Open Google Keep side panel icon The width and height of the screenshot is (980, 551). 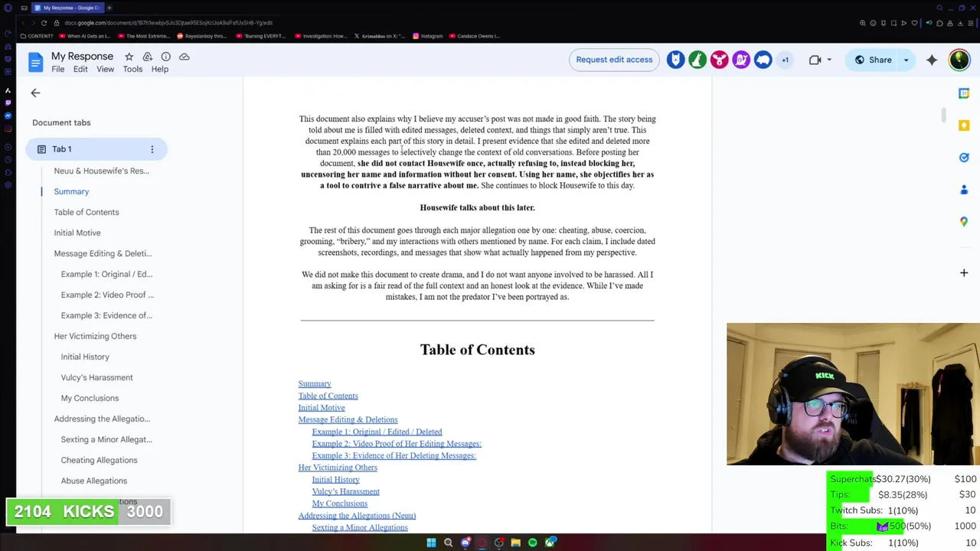(964, 125)
